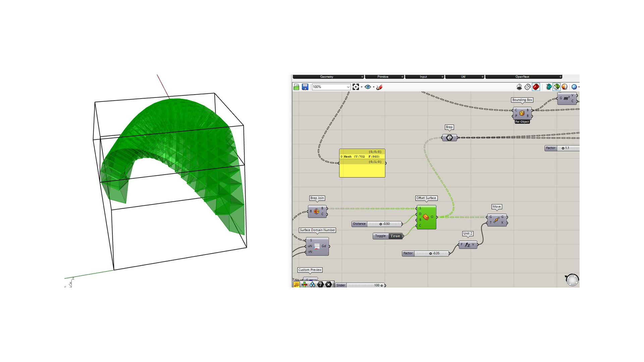Image resolution: width=644 pixels, height=362 pixels.
Task: Select shaded preview mode red cylinder
Action: pos(536,87)
